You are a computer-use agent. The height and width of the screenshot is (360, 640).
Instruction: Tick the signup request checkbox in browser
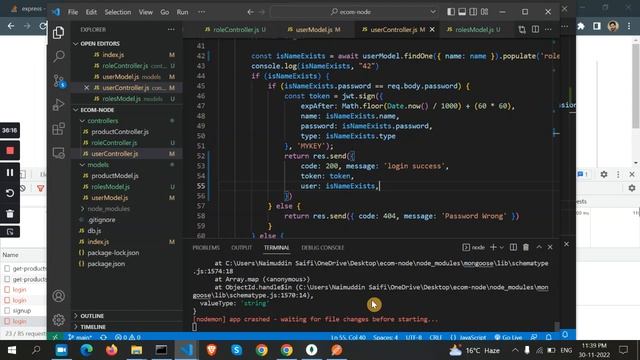point(7,311)
